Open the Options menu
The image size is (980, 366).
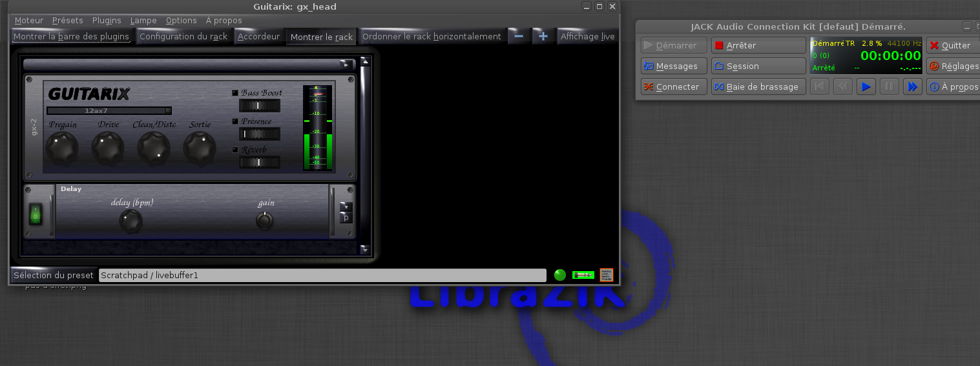[x=182, y=21]
